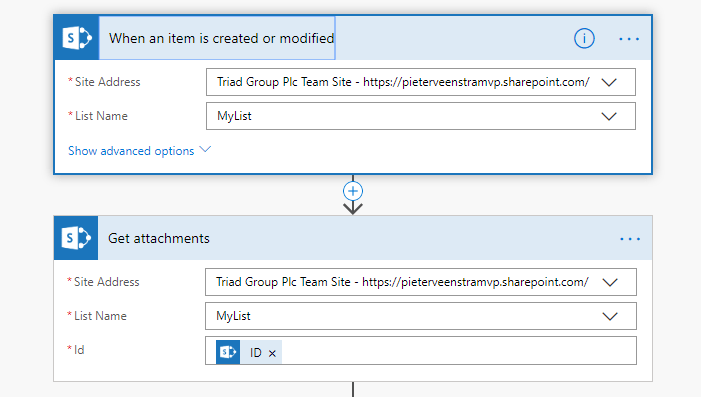Open the ellipsis menu of the trigger card
Image resolution: width=701 pixels, height=397 pixels.
click(629, 39)
